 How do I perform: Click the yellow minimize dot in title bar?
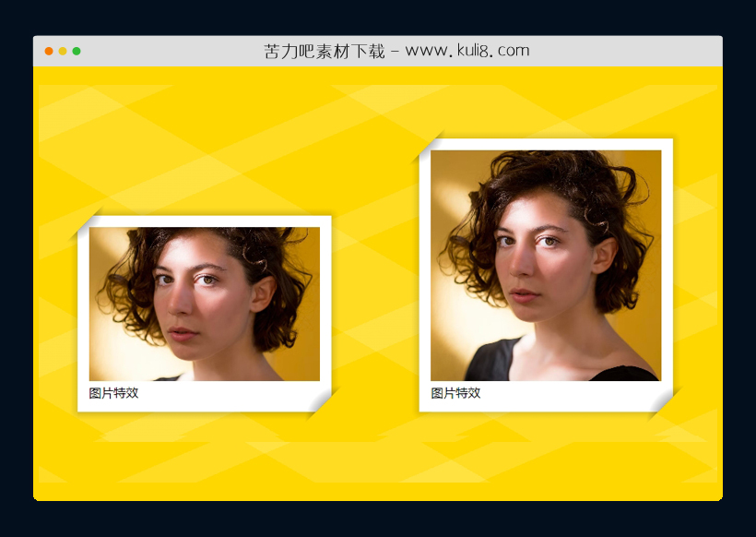[63, 51]
